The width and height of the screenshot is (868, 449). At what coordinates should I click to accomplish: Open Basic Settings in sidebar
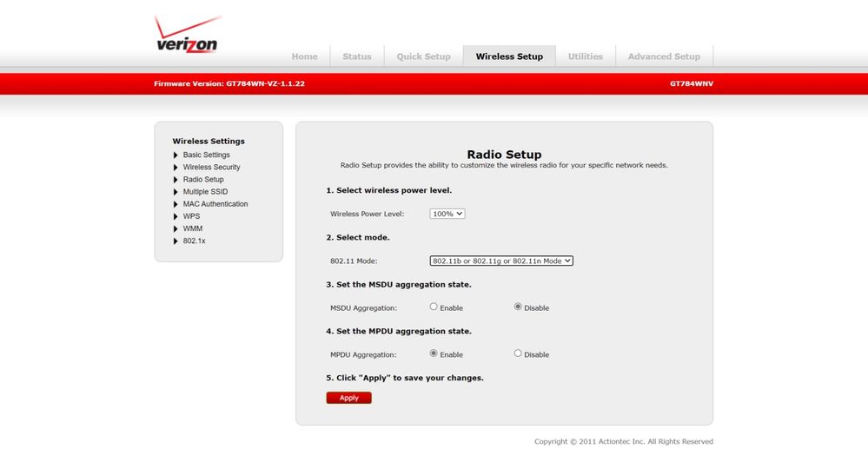click(x=206, y=155)
